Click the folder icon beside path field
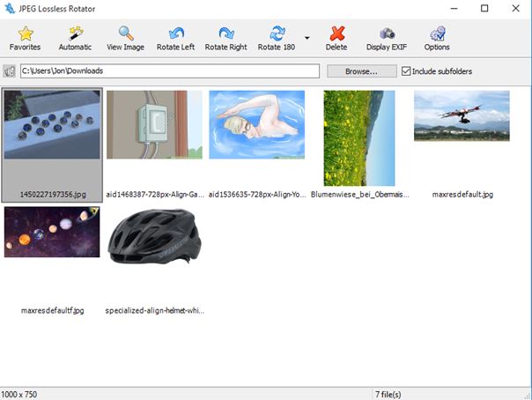532x400 pixels. [11, 71]
